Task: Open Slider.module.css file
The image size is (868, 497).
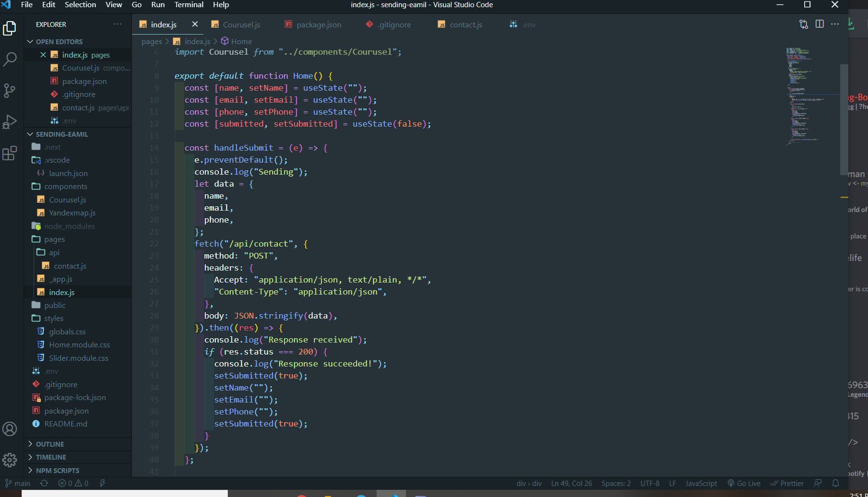Action: (x=78, y=358)
